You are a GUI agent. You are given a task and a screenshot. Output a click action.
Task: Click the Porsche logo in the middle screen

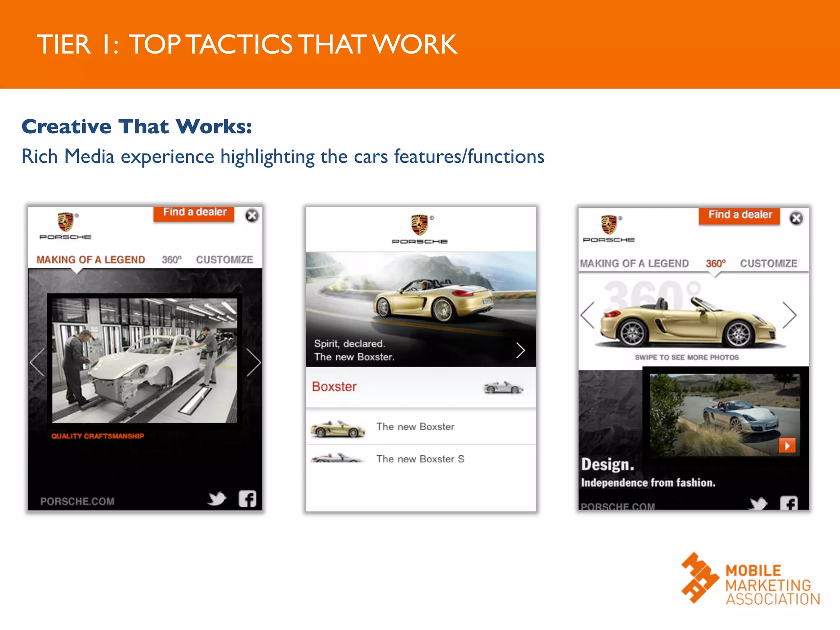420,229
